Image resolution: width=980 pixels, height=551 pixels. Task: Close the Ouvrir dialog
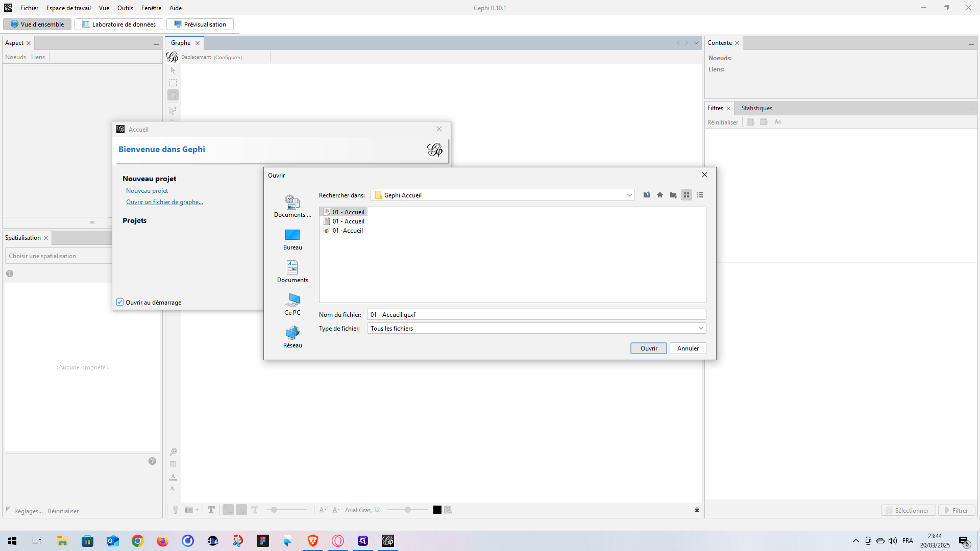coord(704,175)
